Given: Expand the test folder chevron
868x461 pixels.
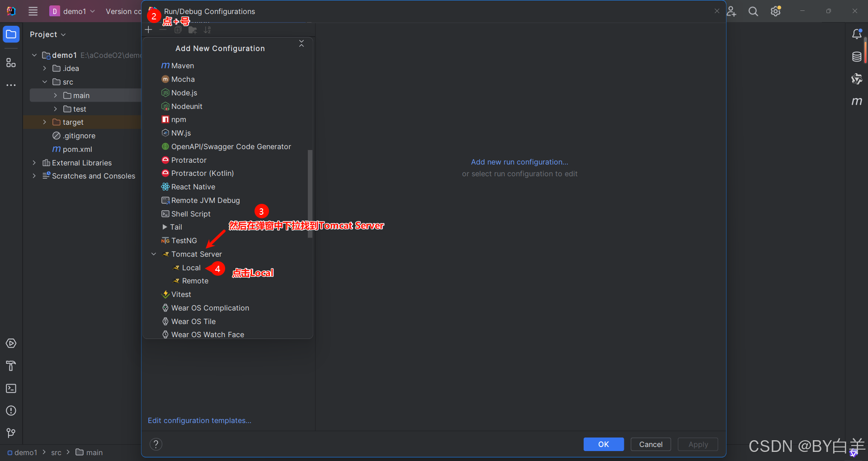Looking at the screenshot, I should (56, 109).
